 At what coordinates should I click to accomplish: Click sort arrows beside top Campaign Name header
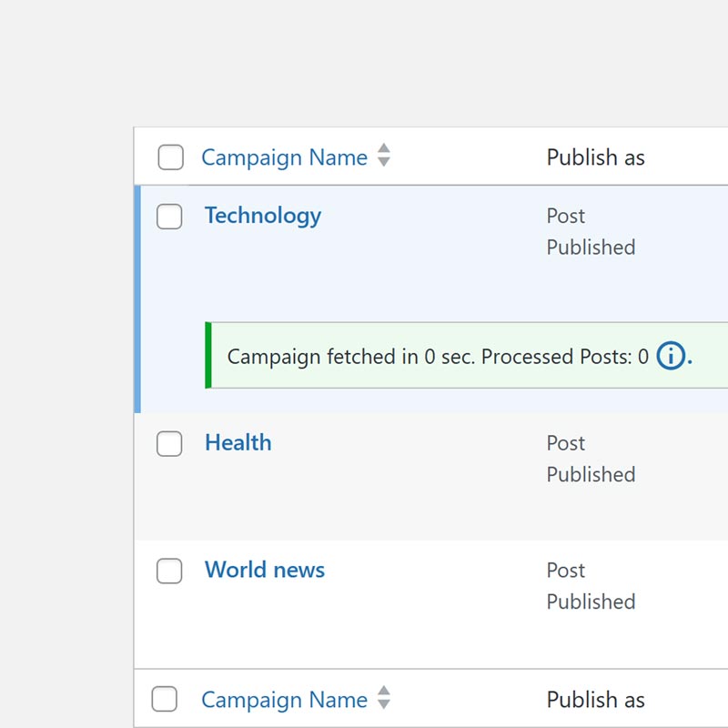click(384, 156)
